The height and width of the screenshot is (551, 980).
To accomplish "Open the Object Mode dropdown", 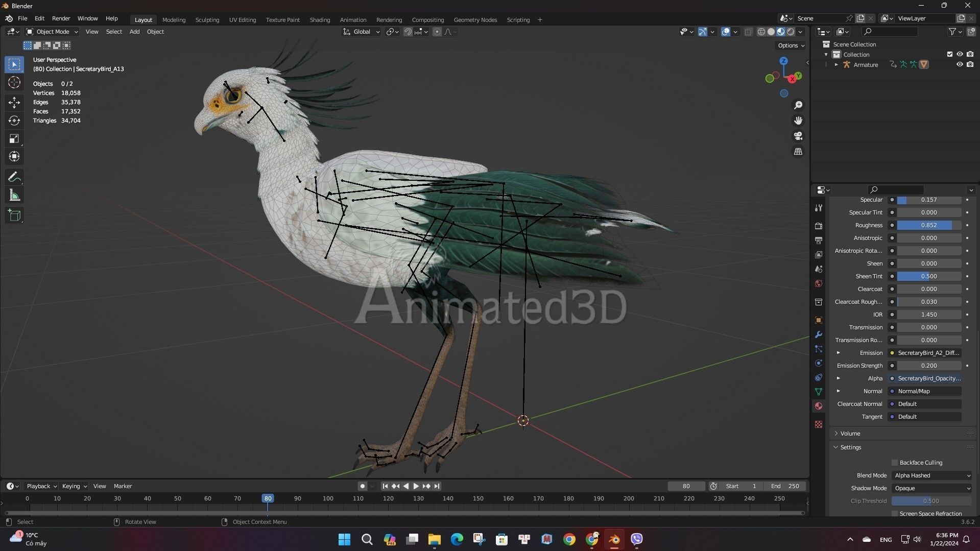I will pos(52,32).
